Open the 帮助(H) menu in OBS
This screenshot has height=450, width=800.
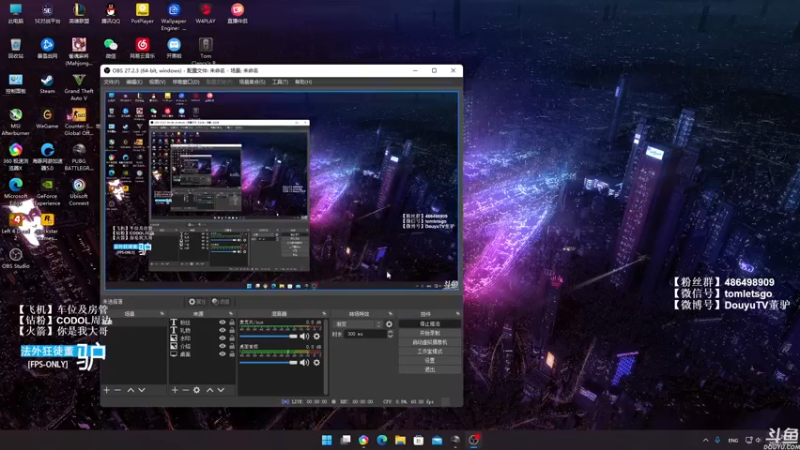[x=303, y=82]
